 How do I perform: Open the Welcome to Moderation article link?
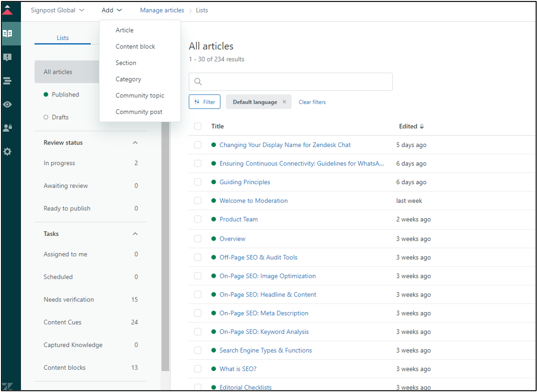(254, 201)
